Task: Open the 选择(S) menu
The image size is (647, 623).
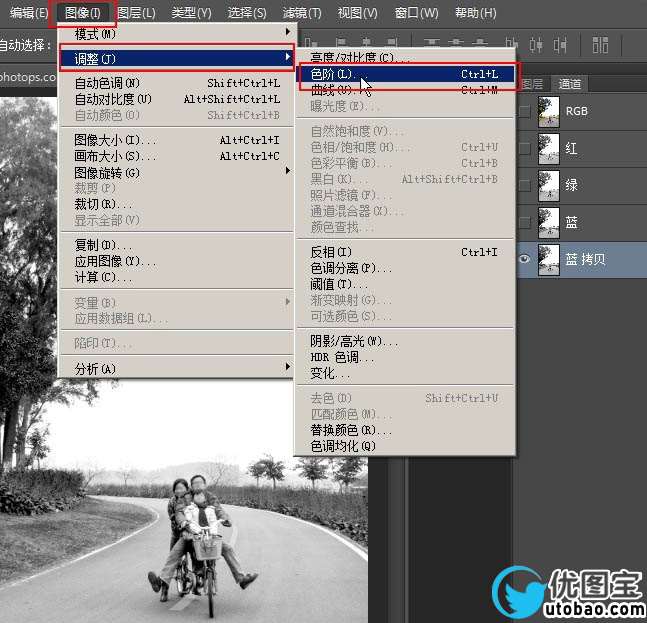Action: tap(247, 13)
